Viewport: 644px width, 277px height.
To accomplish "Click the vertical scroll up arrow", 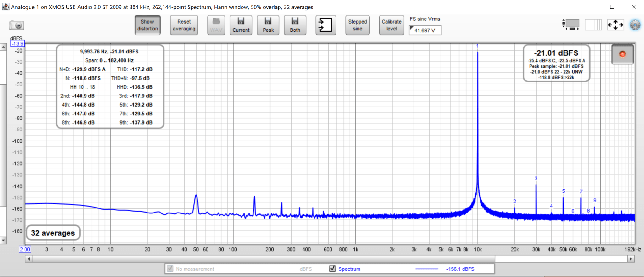I will tap(3, 47).
